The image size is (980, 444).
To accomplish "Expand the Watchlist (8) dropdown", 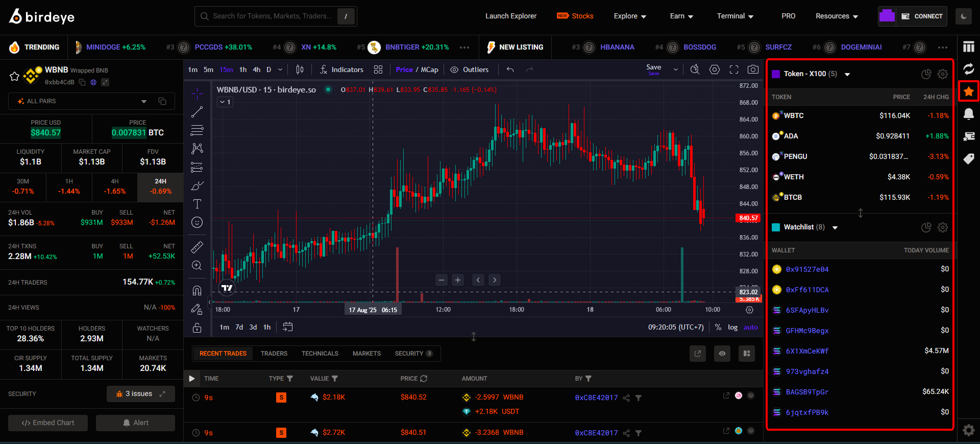I will (835, 227).
